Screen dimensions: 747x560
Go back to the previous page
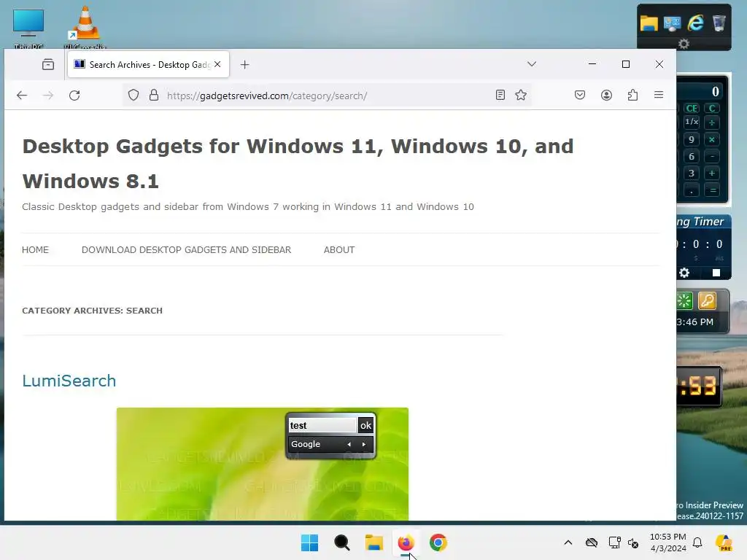(22, 96)
